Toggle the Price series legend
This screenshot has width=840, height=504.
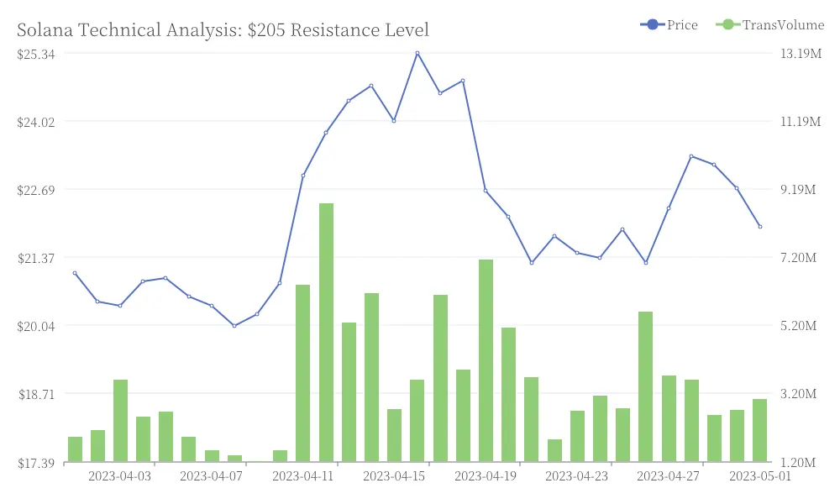tap(669, 24)
